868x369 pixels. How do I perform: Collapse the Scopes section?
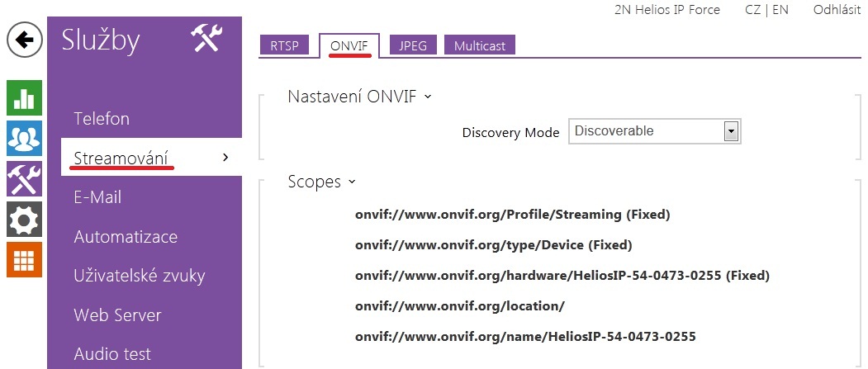(321, 182)
